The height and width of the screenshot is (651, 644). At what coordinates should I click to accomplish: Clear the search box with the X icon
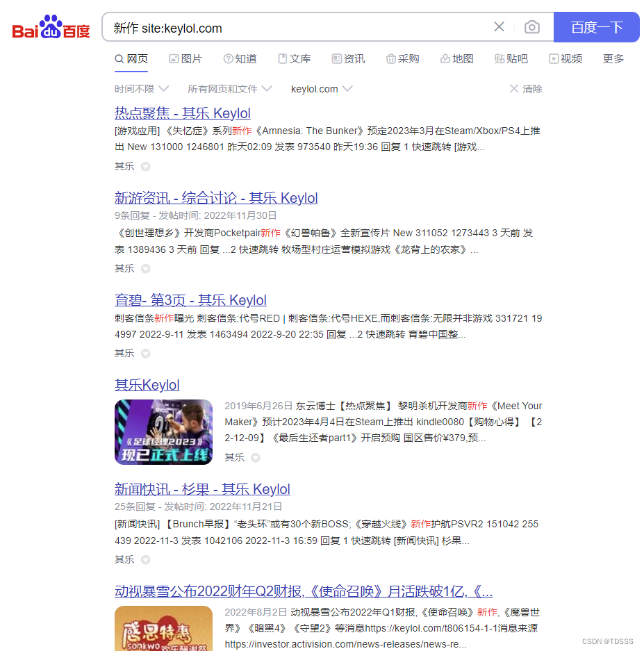click(x=499, y=27)
